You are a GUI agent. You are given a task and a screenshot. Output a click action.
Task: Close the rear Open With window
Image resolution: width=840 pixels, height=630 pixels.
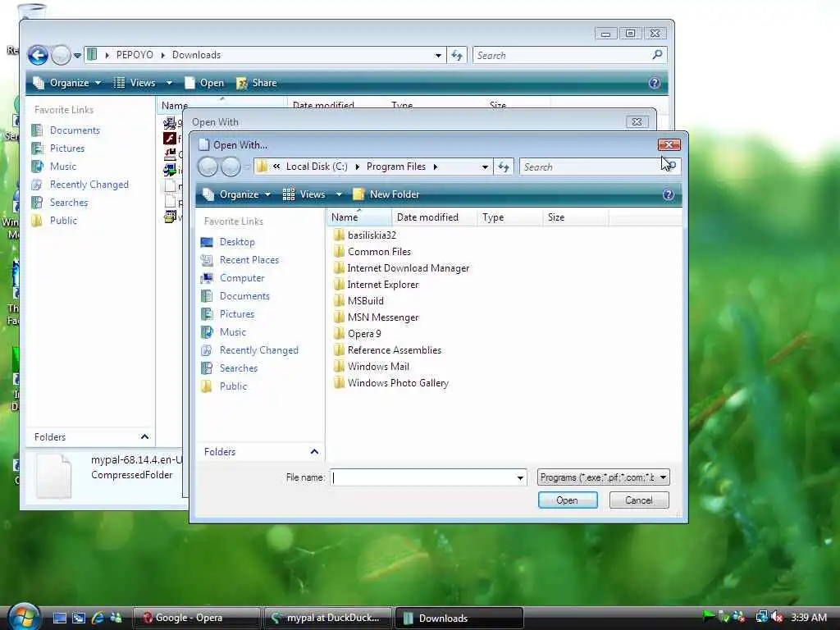coord(637,122)
